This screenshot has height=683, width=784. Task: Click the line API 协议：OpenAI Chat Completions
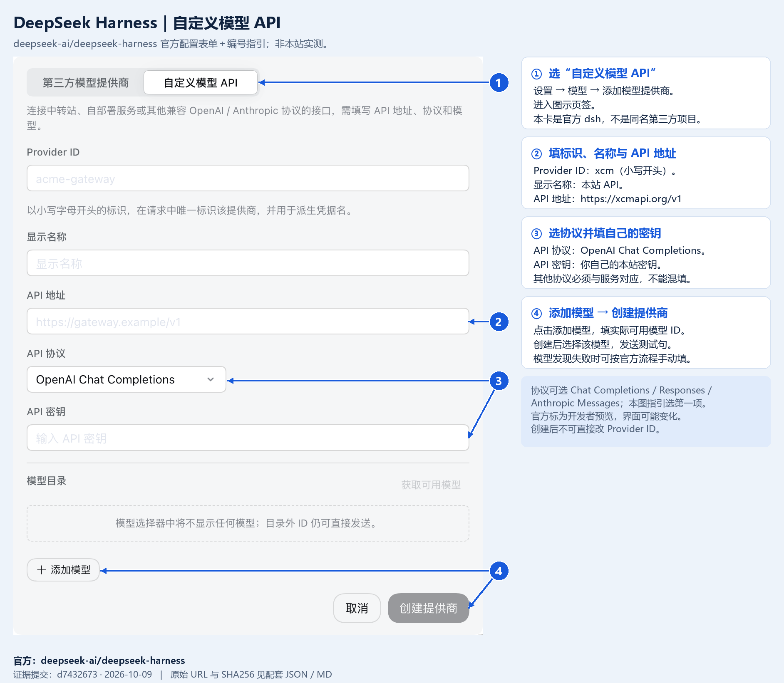pyautogui.click(x=619, y=250)
